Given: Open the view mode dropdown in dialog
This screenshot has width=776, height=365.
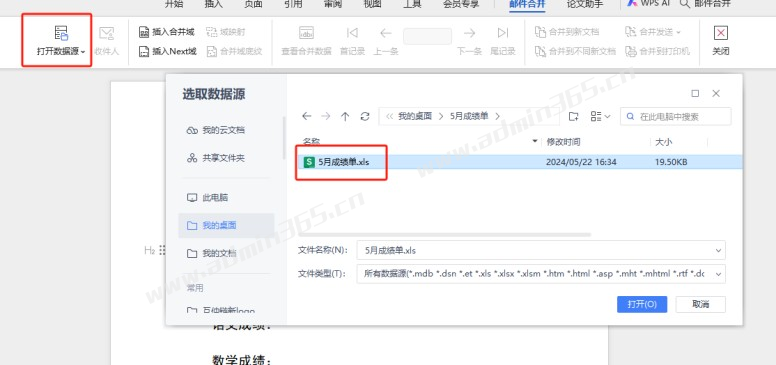Looking at the screenshot, I should [x=600, y=116].
